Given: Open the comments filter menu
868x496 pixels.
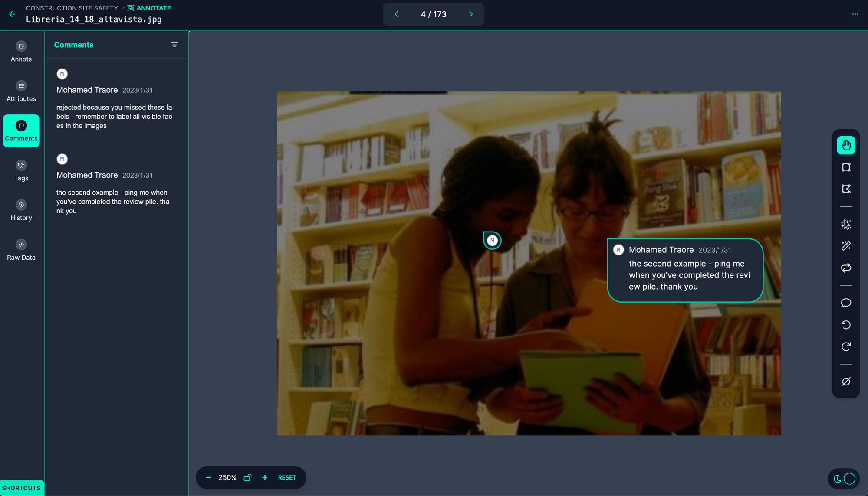Looking at the screenshot, I should pyautogui.click(x=174, y=45).
